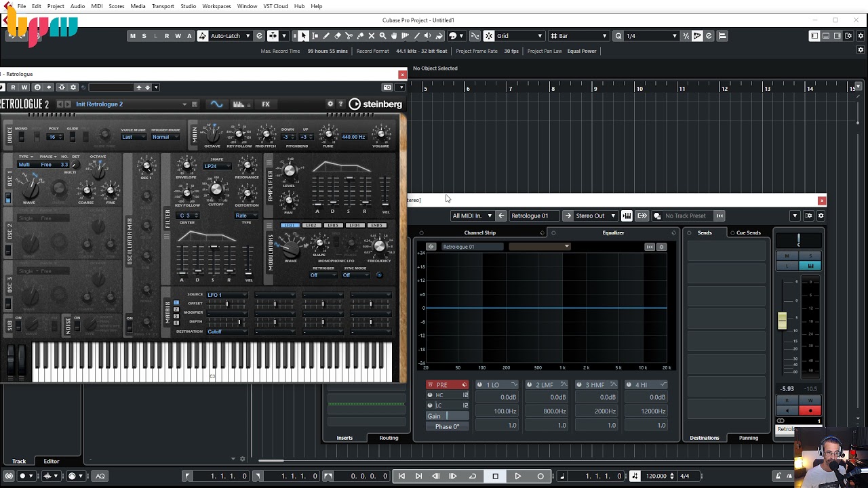Click Retrologue settings gear icon
Screen dimensions: 868x488
pyautogui.click(x=330, y=104)
